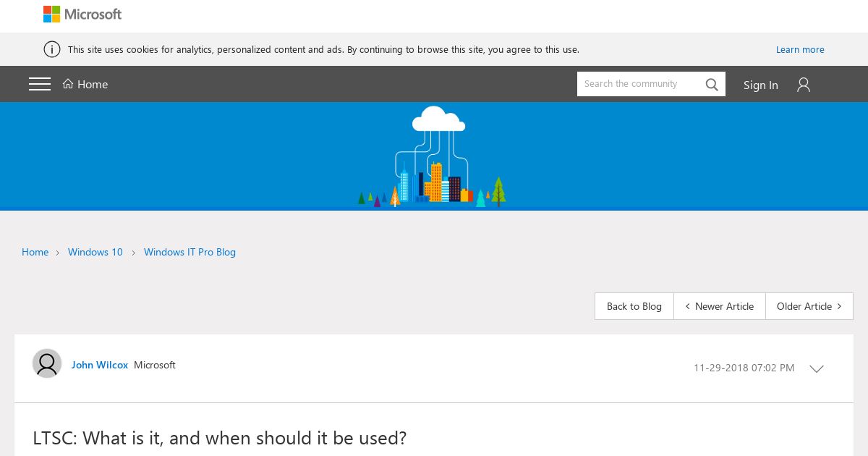Viewport: 868px width, 456px height.
Task: Open Home breadcrumb link
Action: 35,252
